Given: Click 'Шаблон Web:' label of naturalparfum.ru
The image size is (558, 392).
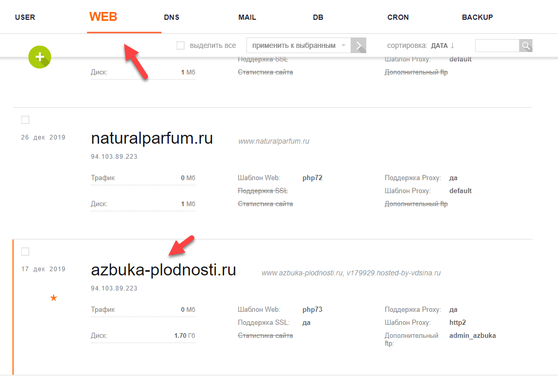Looking at the screenshot, I should 259,178.
